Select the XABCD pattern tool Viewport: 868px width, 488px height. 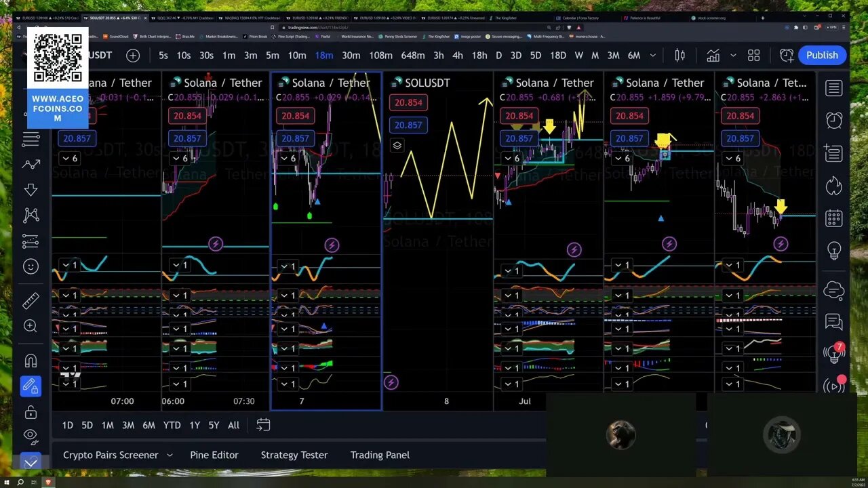click(31, 216)
